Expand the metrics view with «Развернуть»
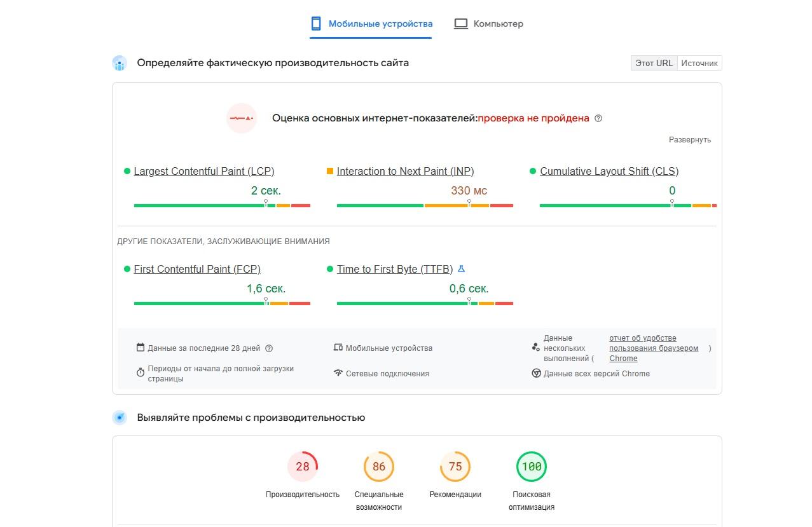 690,140
